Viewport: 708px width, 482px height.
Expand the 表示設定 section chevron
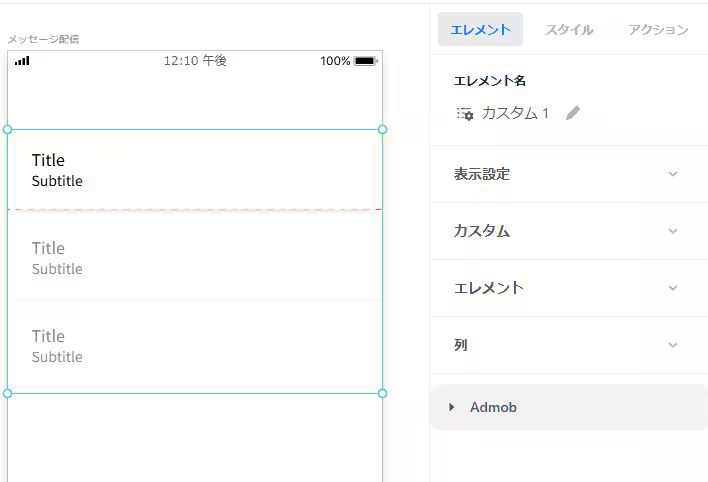coord(672,174)
